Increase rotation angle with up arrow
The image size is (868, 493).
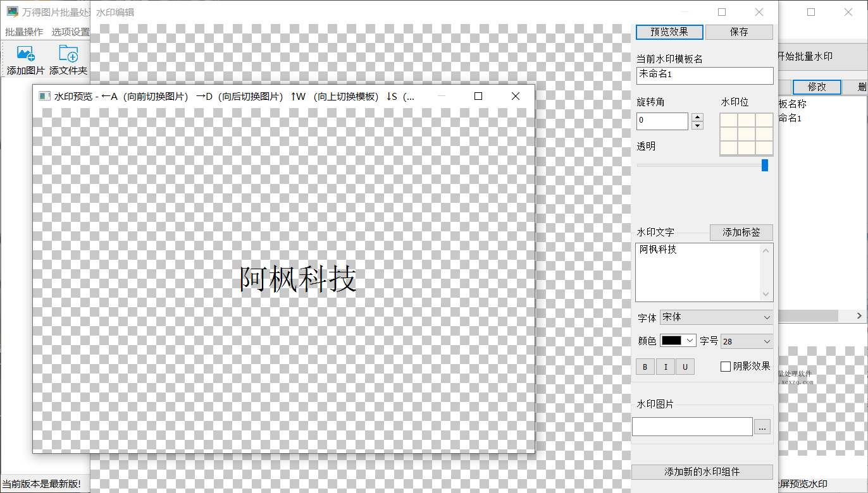point(697,117)
